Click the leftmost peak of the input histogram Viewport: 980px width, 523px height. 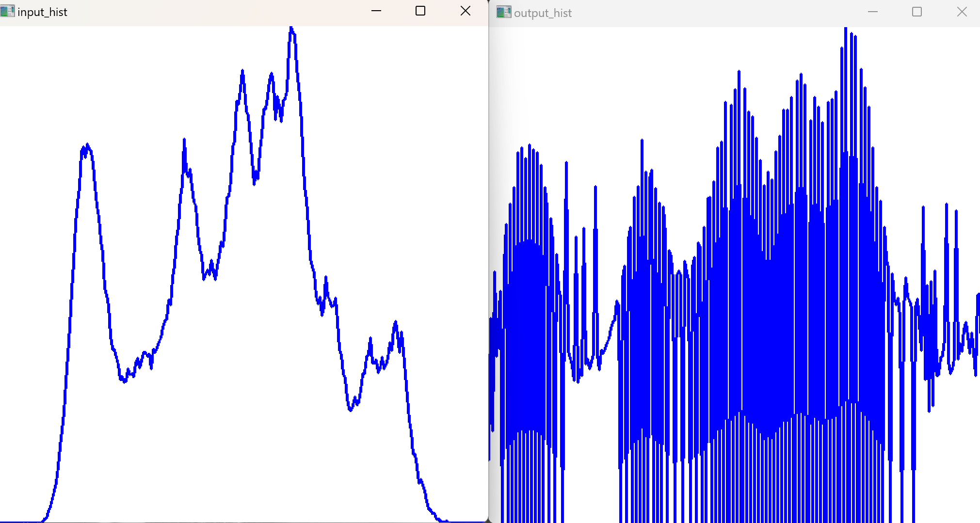click(87, 145)
